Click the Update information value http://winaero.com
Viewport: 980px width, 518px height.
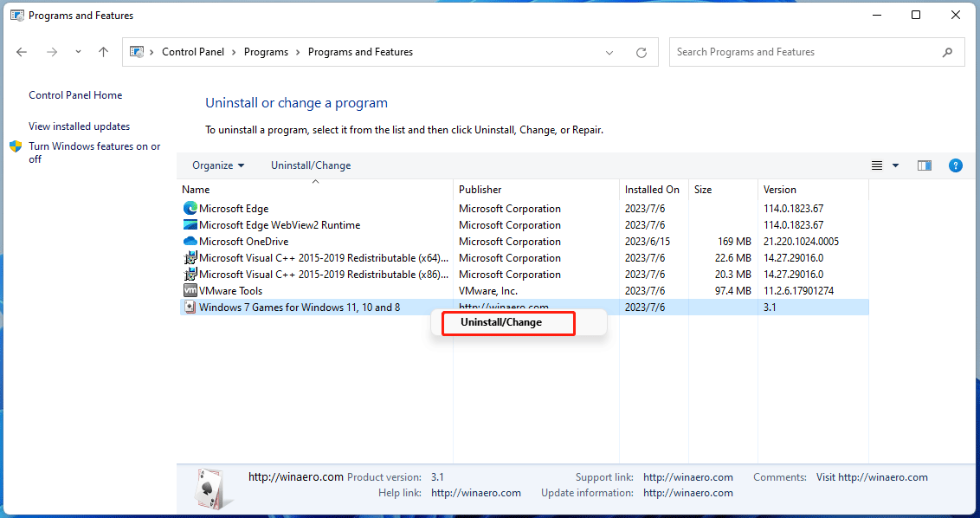point(688,493)
